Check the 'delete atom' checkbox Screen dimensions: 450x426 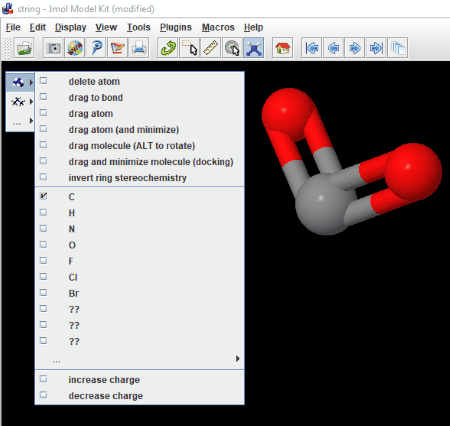click(43, 81)
